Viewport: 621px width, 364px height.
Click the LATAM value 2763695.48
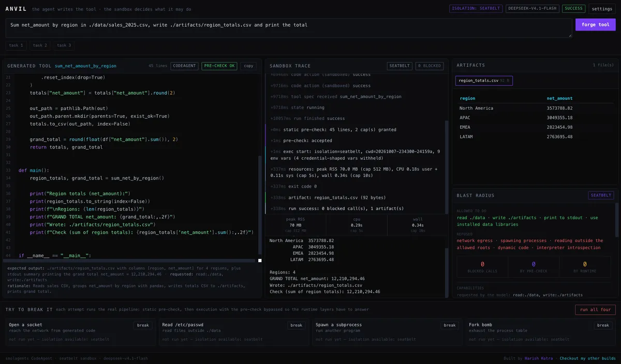[560, 136]
